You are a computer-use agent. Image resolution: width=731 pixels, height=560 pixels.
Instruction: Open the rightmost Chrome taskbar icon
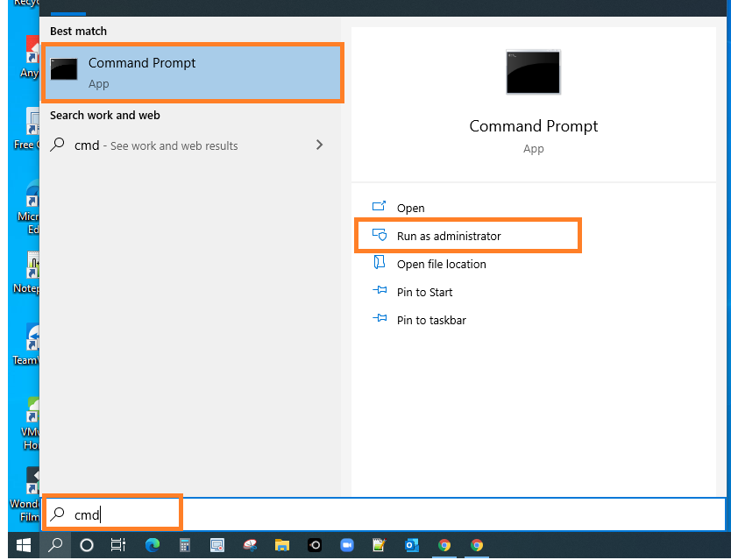click(x=477, y=544)
